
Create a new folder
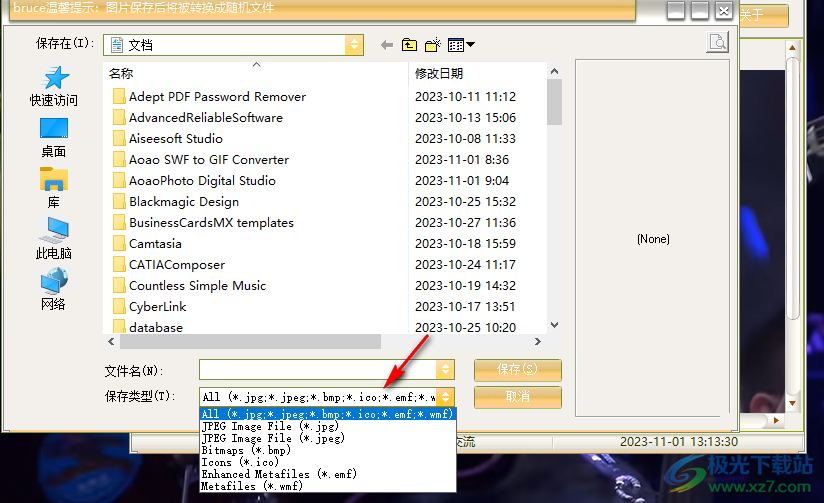(432, 45)
